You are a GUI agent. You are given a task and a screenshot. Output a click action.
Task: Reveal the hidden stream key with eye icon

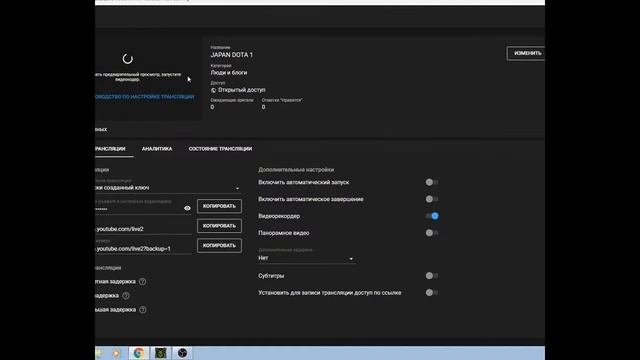[187, 208]
